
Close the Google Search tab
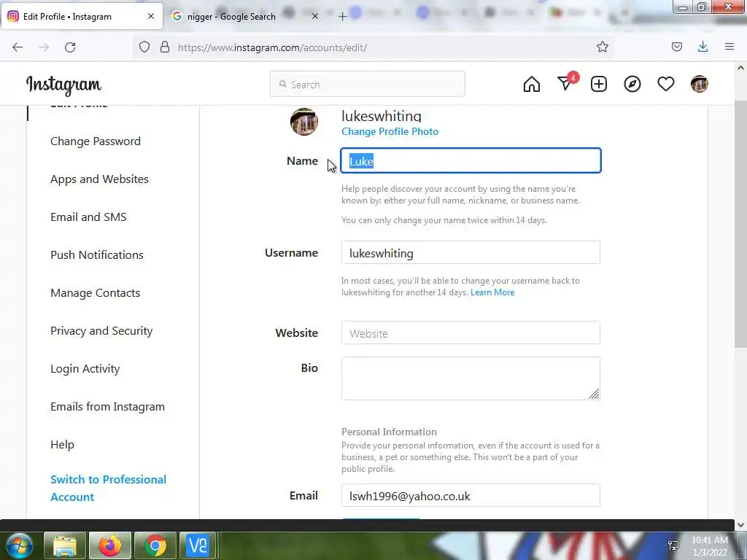coord(315,16)
